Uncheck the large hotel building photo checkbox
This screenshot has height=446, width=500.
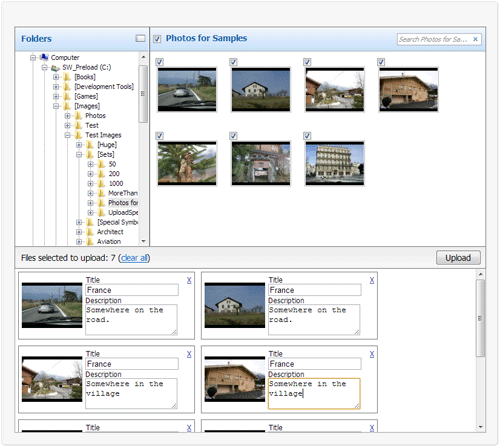point(307,136)
